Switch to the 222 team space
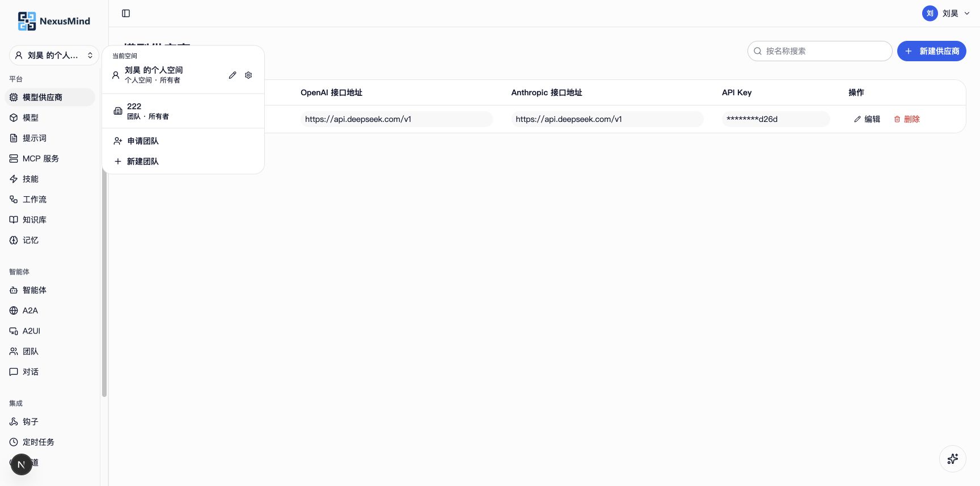This screenshot has height=486, width=980. (183, 111)
